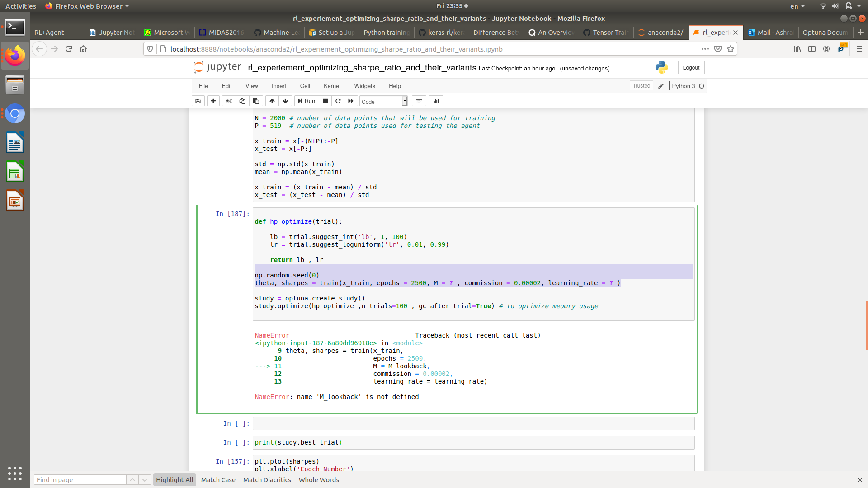Open the browser's meatball overflow menu
Viewport: 868px width, 488px height.
click(x=705, y=49)
